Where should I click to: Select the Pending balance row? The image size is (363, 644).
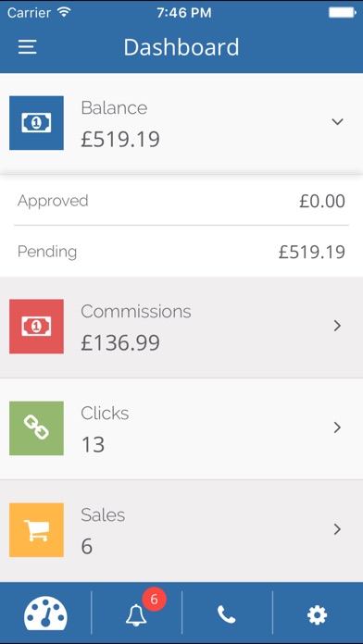pyautogui.click(x=181, y=252)
